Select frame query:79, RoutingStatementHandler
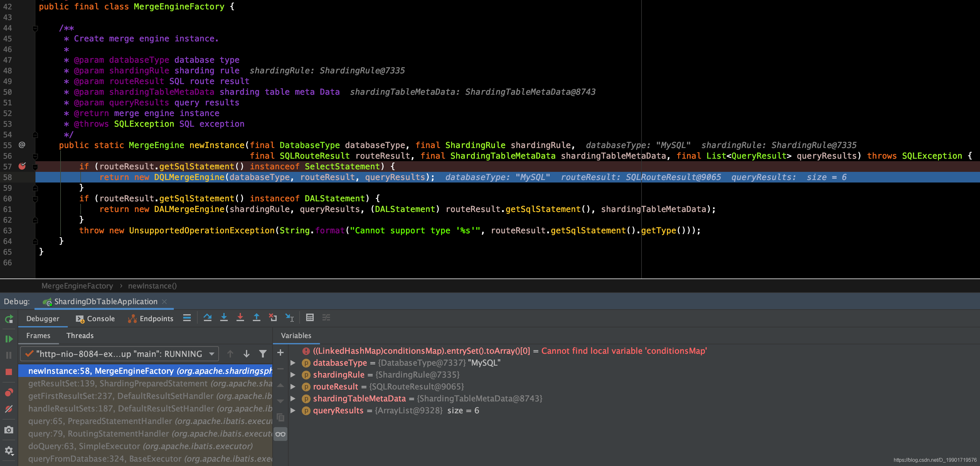 pos(145,434)
